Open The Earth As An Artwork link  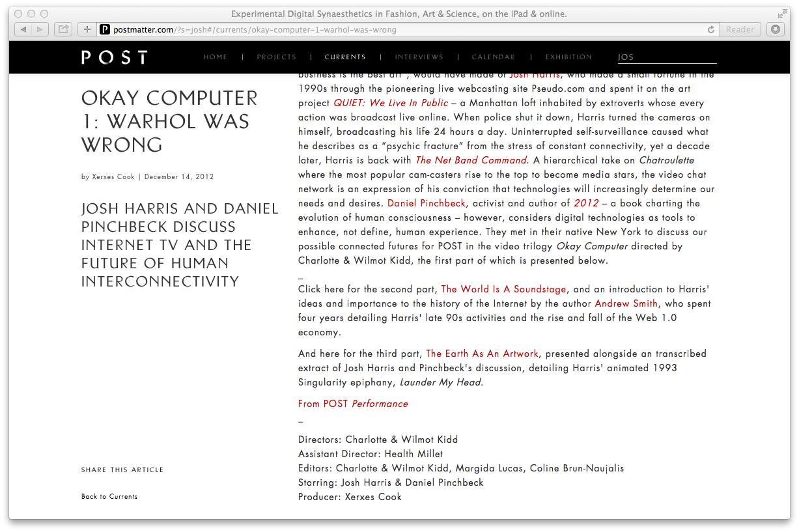tap(483, 354)
